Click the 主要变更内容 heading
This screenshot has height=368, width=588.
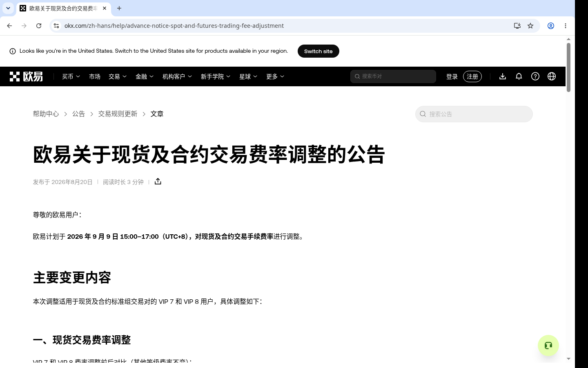(72, 278)
